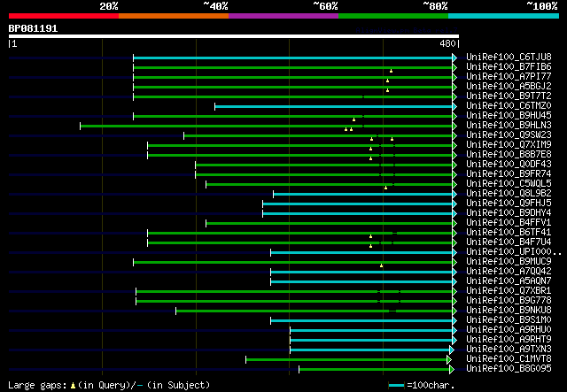Click the green alignment bar of UniRef100_Q0DF43

click(x=323, y=165)
